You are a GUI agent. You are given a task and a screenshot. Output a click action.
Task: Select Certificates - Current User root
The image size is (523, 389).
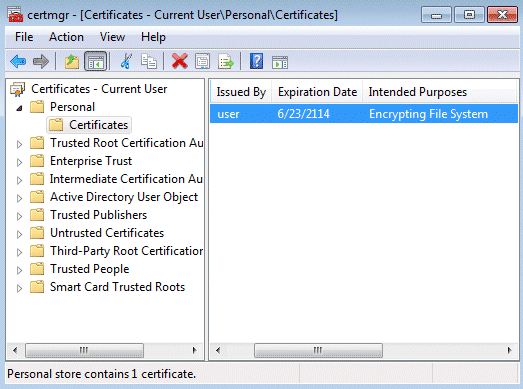[x=99, y=89]
